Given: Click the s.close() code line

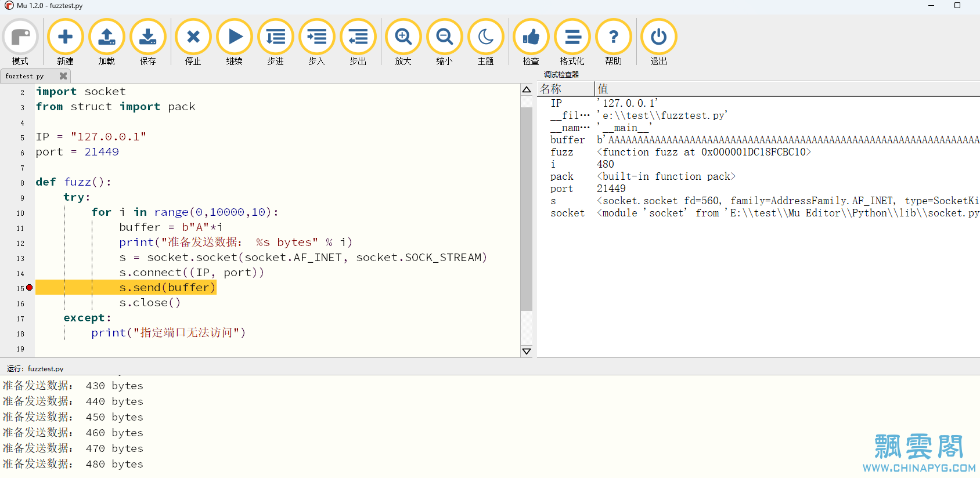Looking at the screenshot, I should tap(150, 303).
